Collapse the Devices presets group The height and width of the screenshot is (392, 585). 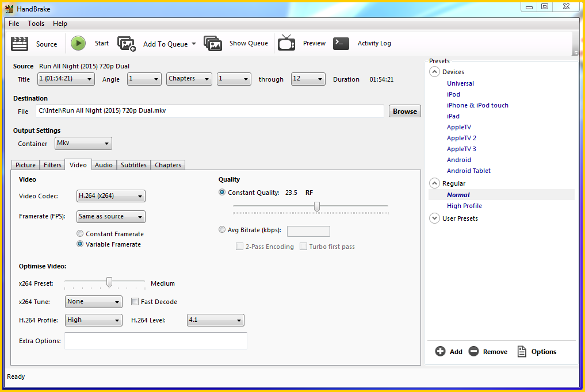(x=434, y=71)
